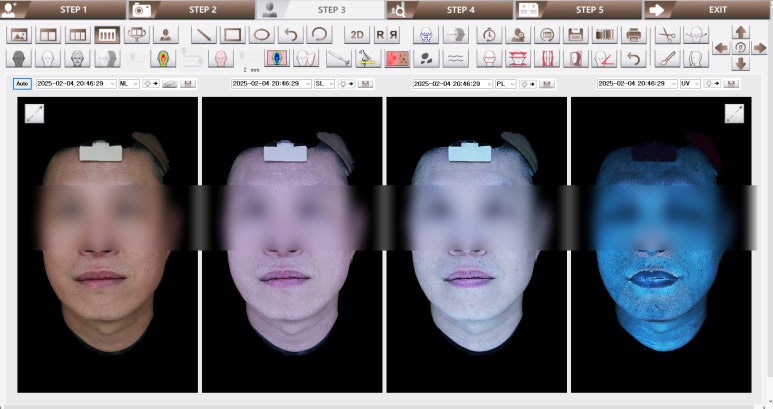Select the line drawing tool
This screenshot has width=773, height=409.
tap(203, 34)
